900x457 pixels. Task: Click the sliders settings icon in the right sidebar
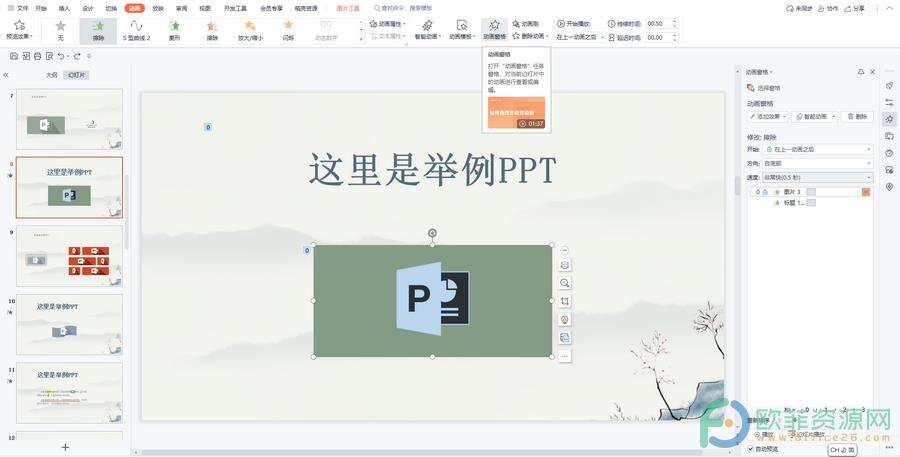[889, 102]
